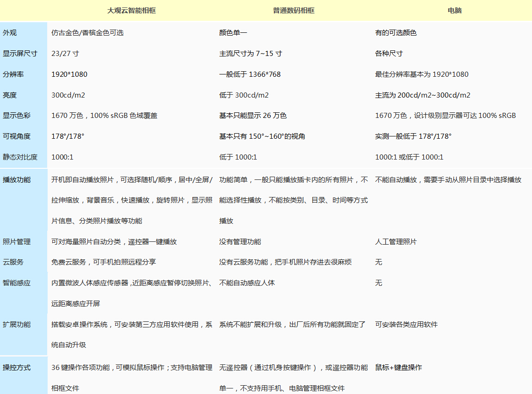Viewport: 532px width, 394px height.
Task: Click the cell 主流尺寸为 7~15 寸
Action: 250,54
